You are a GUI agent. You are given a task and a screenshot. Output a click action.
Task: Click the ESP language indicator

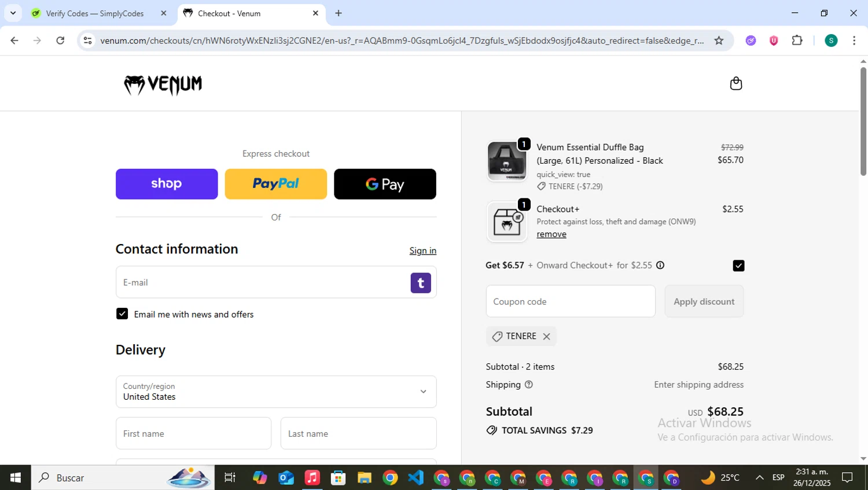778,477
